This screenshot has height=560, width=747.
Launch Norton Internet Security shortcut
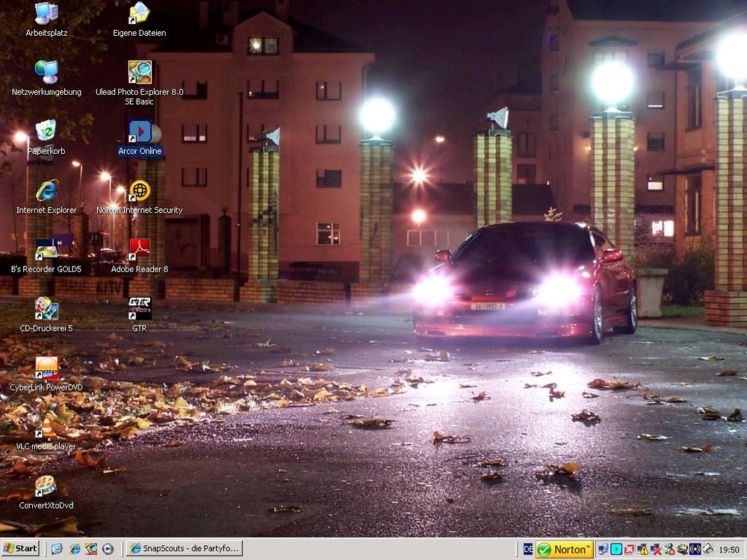pyautogui.click(x=140, y=190)
